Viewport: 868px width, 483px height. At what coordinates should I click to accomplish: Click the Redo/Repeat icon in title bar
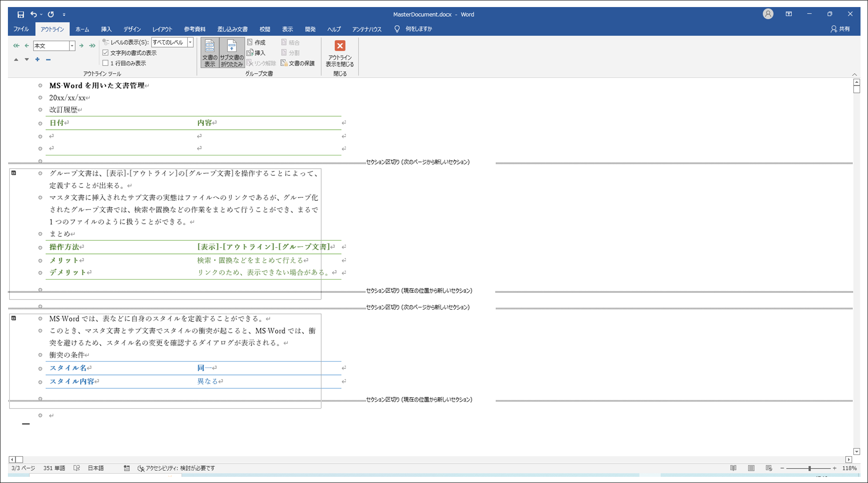(x=51, y=15)
